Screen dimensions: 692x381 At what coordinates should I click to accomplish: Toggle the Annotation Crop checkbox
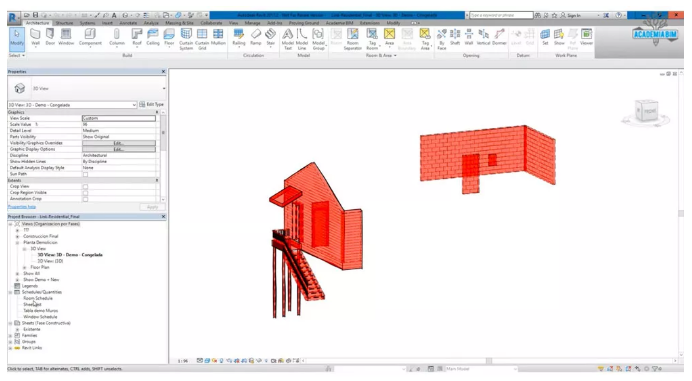click(x=85, y=199)
